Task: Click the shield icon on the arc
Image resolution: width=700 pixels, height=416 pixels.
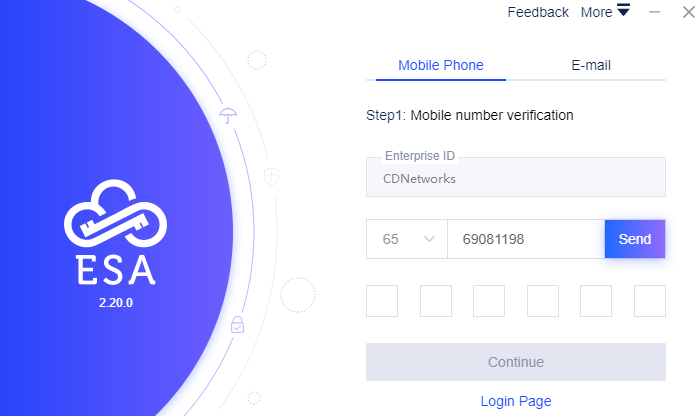Action: (x=271, y=176)
